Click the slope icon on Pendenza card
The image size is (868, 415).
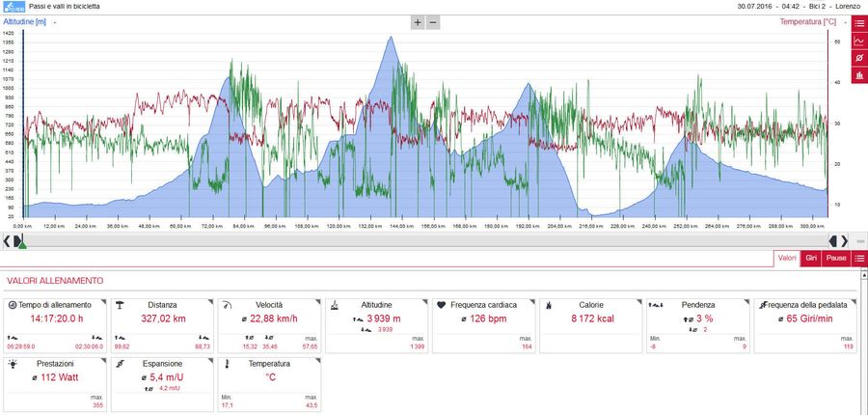656,305
